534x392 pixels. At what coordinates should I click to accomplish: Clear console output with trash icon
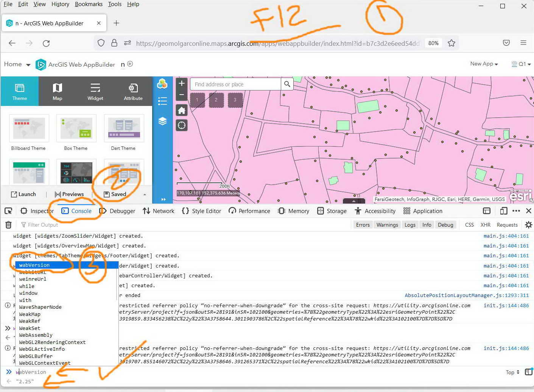pos(8,225)
